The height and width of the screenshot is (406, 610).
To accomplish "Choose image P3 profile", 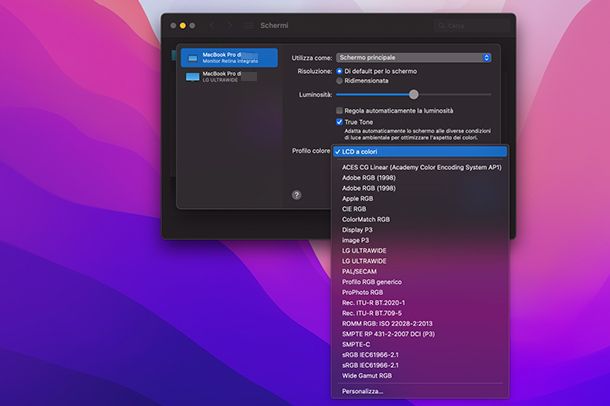I will [x=420, y=240].
